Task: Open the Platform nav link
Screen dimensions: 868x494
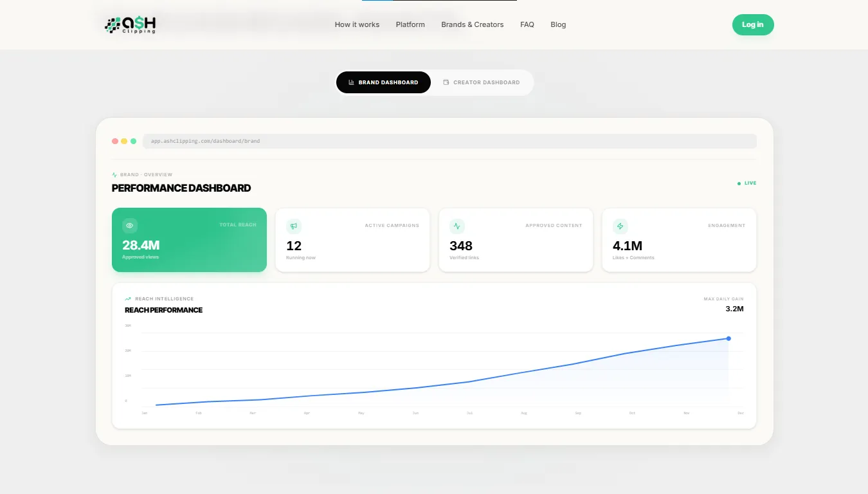Action: (410, 24)
